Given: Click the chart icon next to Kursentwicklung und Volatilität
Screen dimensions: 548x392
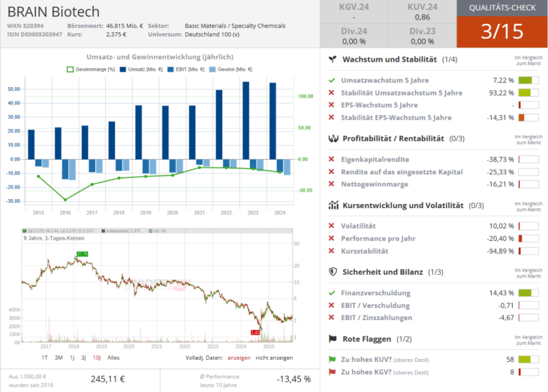Looking at the screenshot, I should [332, 205].
